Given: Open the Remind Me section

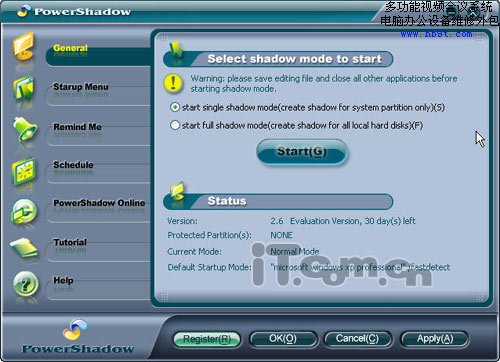Looking at the screenshot, I should pos(77,127).
